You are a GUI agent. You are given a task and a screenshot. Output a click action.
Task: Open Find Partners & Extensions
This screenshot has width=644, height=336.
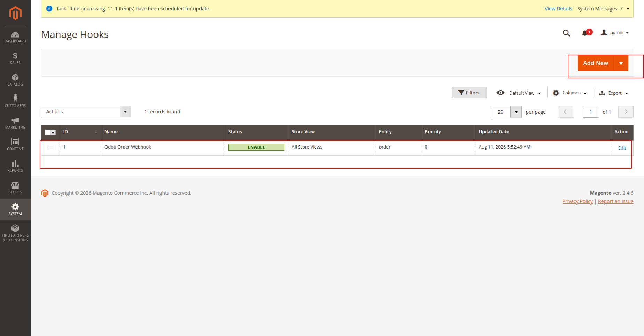[15, 233]
